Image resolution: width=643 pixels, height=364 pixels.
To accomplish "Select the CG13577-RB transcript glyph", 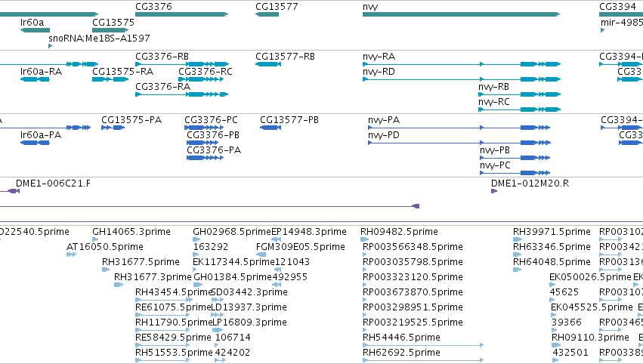I will [268, 64].
